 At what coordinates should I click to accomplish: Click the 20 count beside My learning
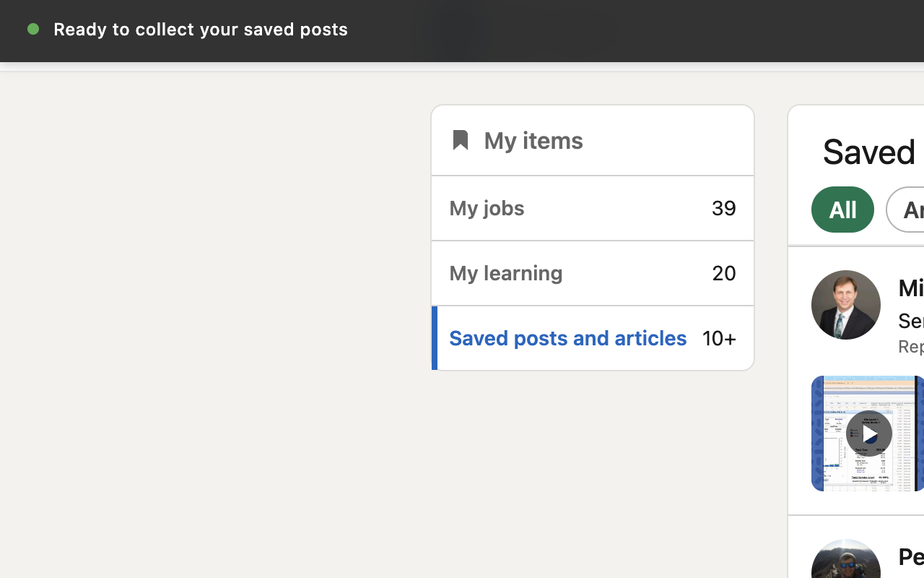pos(724,273)
